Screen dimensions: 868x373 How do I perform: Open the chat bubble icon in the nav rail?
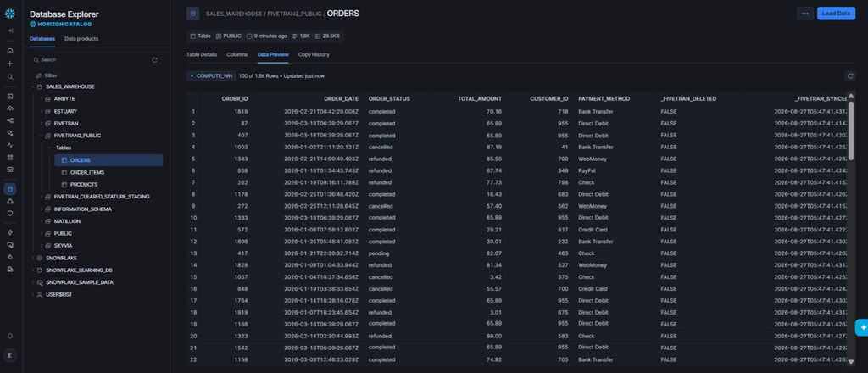[10, 245]
